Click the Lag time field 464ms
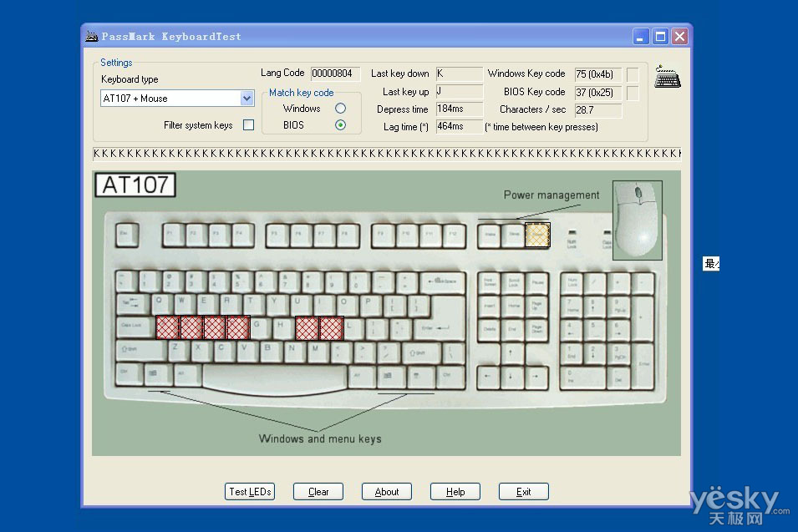Screen dimensions: 798x532 coord(459,126)
